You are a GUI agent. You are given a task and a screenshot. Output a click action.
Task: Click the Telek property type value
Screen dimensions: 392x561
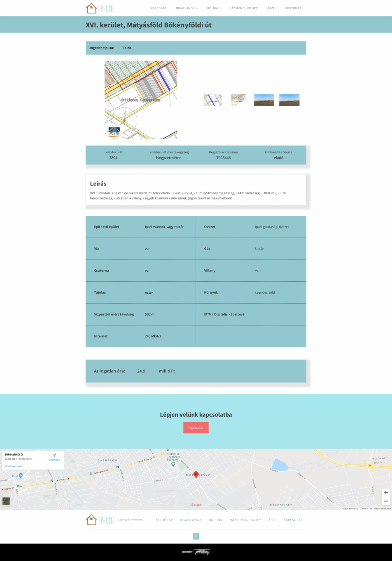coord(127,48)
